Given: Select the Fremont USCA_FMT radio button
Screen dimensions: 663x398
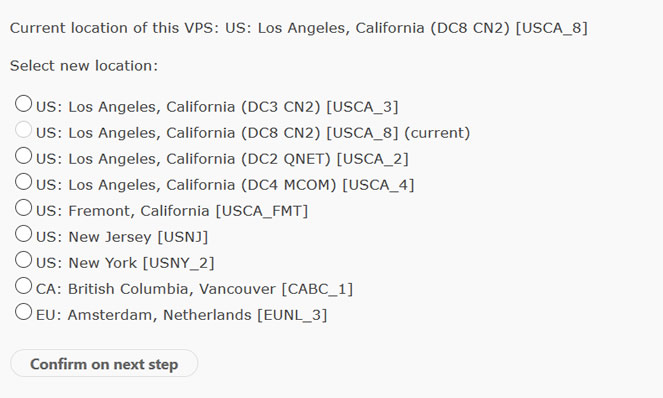Looking at the screenshot, I should 23,208.
